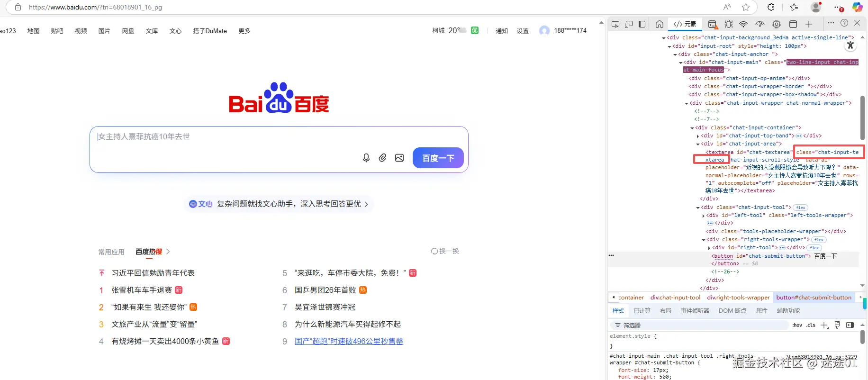Image resolution: width=868 pixels, height=380 pixels.
Task: Toggle the :hov element state panel
Action: point(797,325)
